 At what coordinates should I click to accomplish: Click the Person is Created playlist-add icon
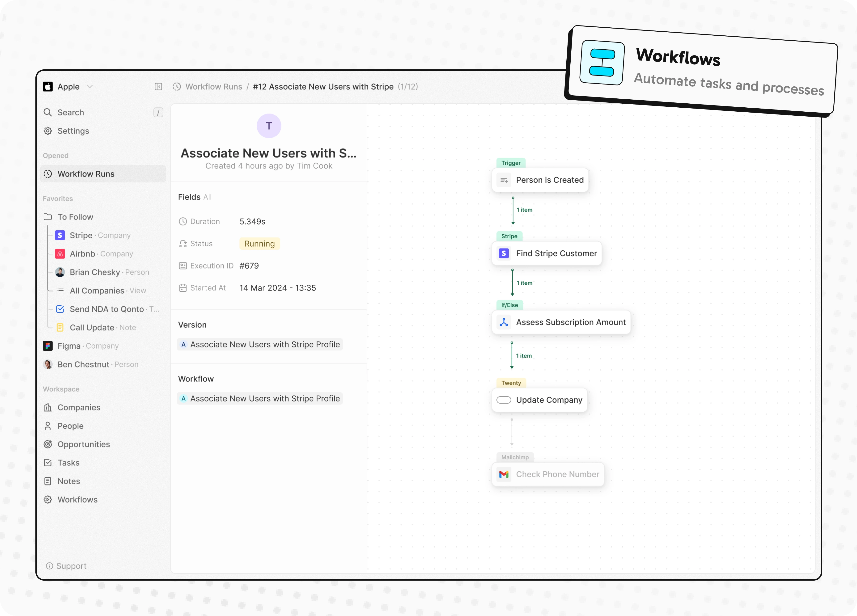[504, 180]
